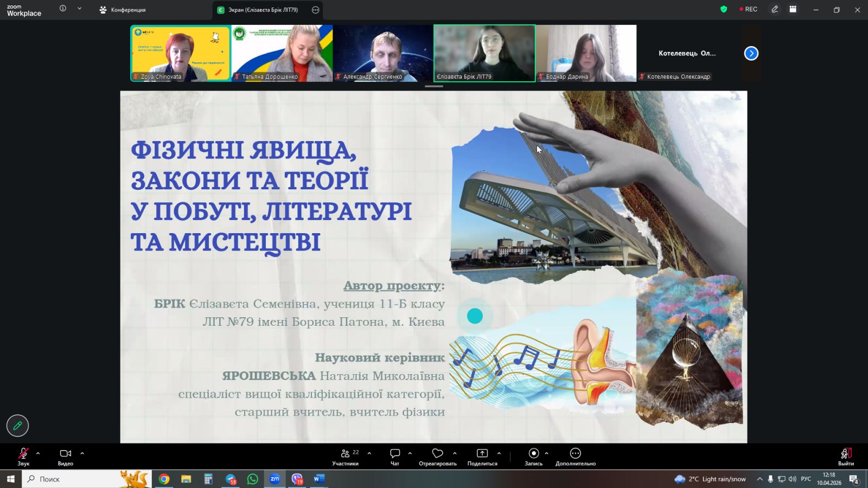Screen dimensions: 868x488
Task: Click the Отреагировать heart icon
Action: tap(437, 454)
